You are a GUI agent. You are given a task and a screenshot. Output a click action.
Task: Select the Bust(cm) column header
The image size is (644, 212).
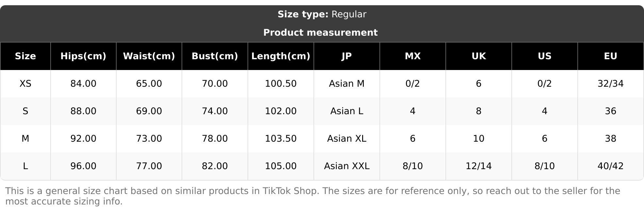[215, 56]
